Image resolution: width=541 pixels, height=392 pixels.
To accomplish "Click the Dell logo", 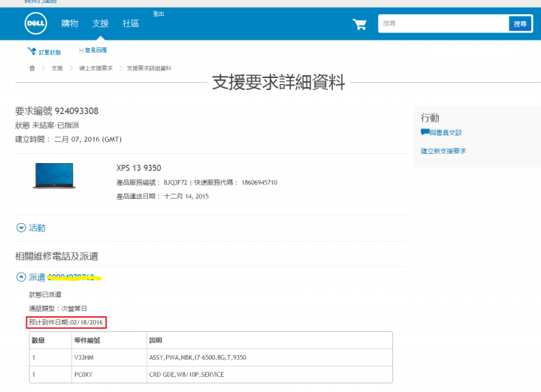I will coord(35,23).
